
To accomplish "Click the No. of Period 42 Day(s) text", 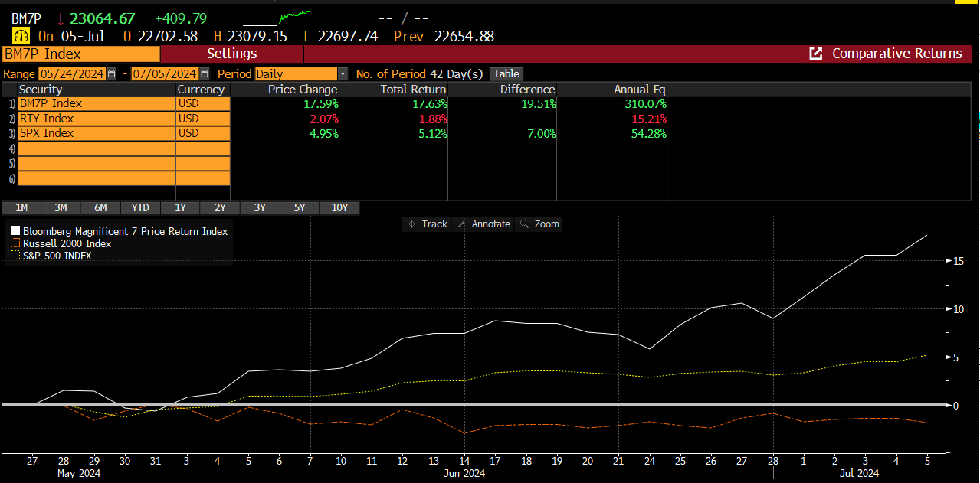I will [420, 74].
